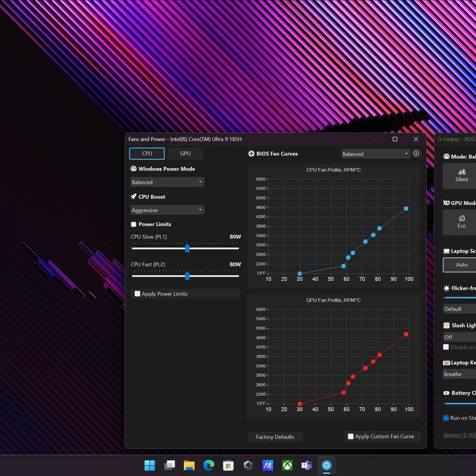
Task: Close the Fans and Power window
Action: [416, 139]
